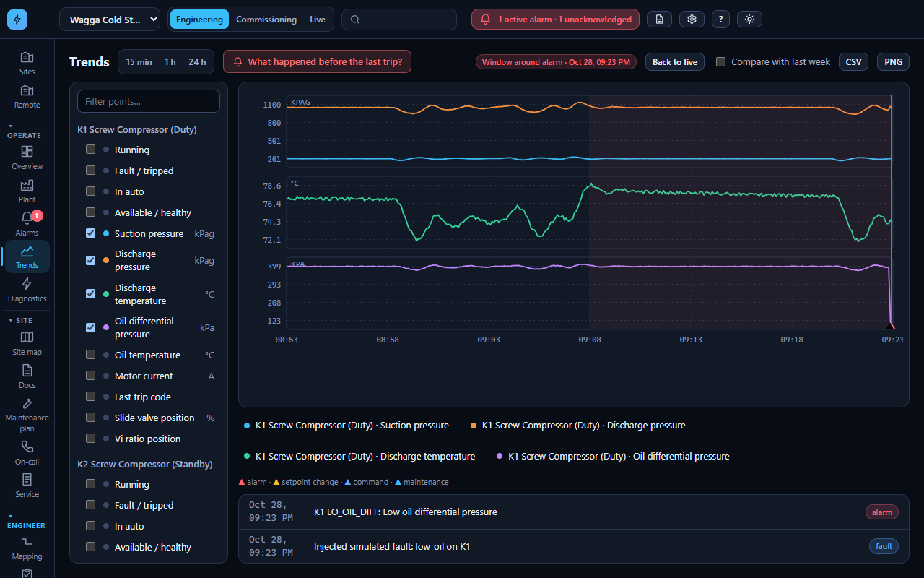The width and height of the screenshot is (924, 578).
Task: Click the K1 LO_OIL_DIFF alarm event row
Action: tap(574, 512)
